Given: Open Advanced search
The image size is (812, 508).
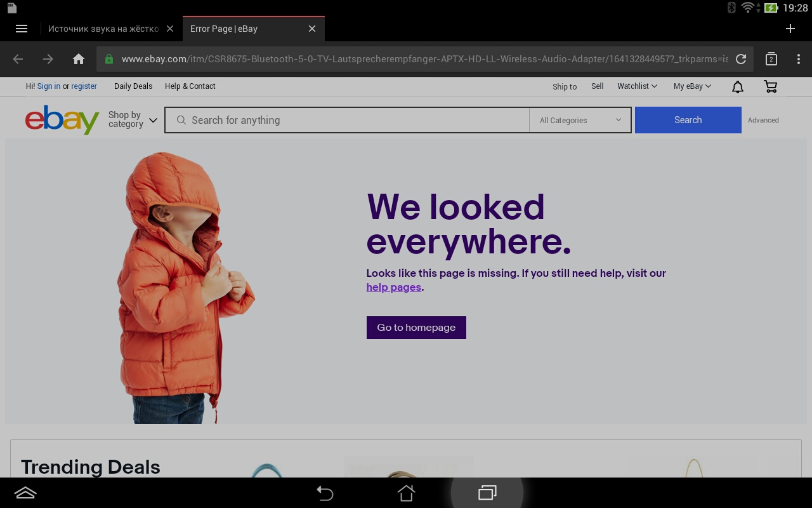Looking at the screenshot, I should 763,120.
